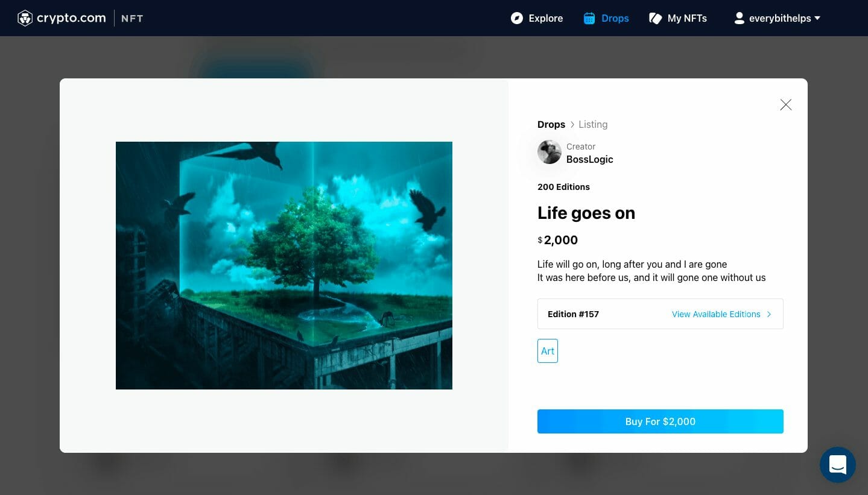Open View Available Editions link
Viewport: 868px width, 495px height.
pyautogui.click(x=716, y=314)
